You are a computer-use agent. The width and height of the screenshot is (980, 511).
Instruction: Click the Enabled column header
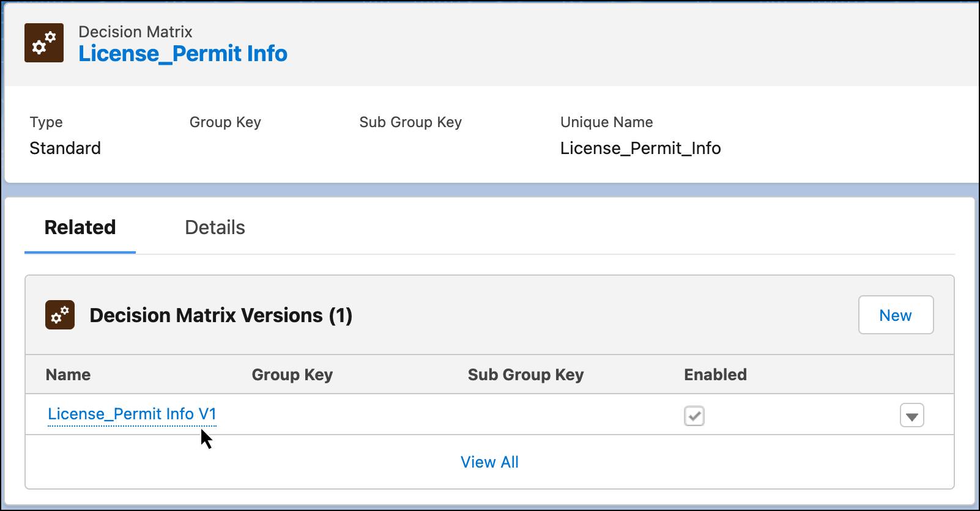715,375
